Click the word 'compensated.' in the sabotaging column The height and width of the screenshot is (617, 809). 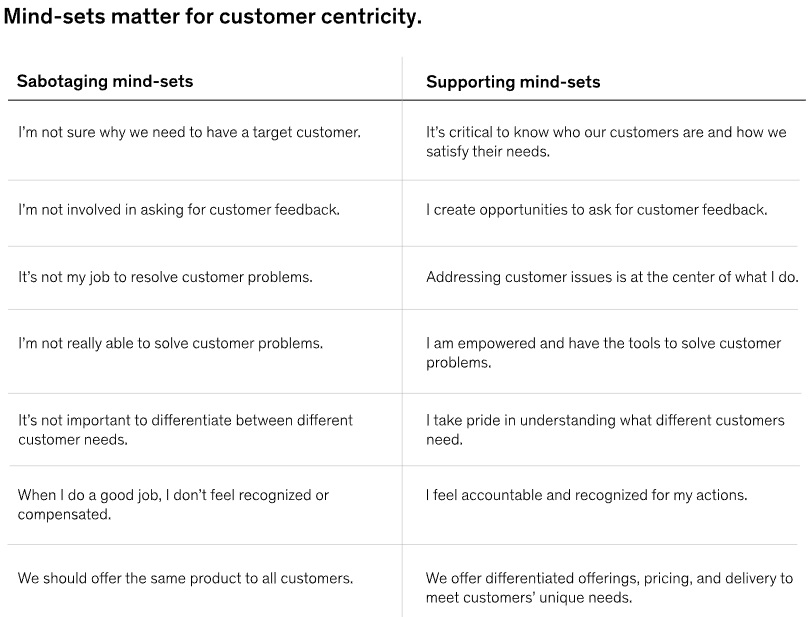[x=64, y=514]
